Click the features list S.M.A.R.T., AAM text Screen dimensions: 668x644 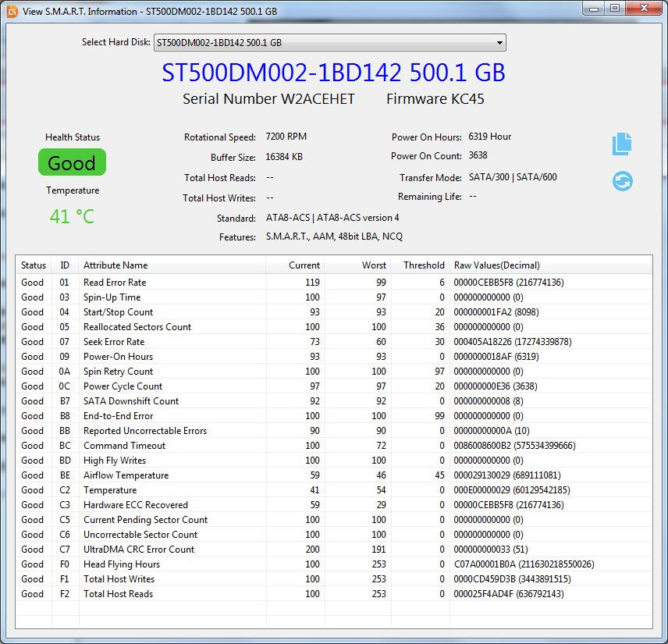pyautogui.click(x=335, y=237)
